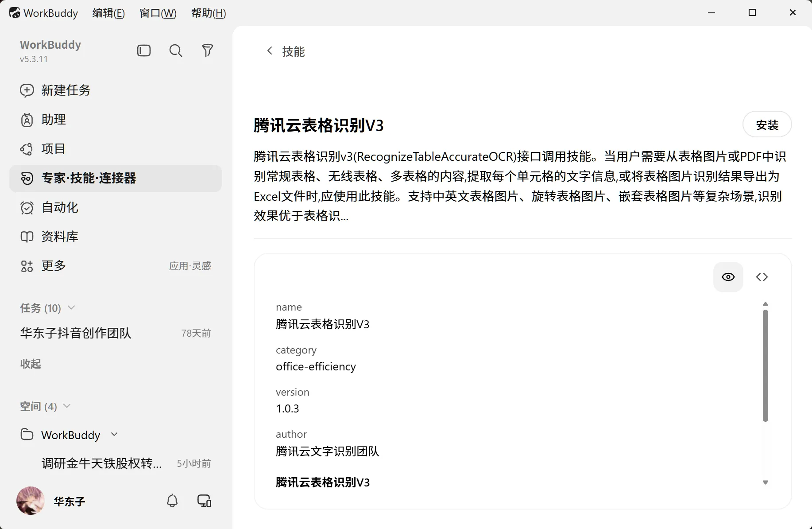Click the 华东子 username
Viewport: 812px width, 529px height.
pyautogui.click(x=69, y=502)
